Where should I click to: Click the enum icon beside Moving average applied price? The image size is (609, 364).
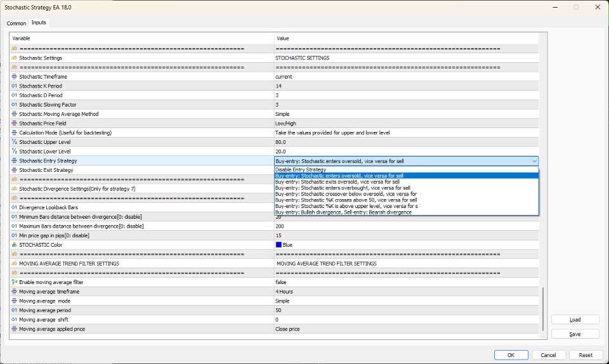(x=15, y=328)
